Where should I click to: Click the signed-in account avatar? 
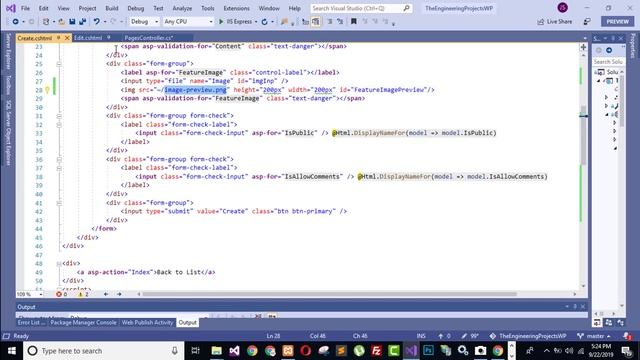tap(562, 7)
